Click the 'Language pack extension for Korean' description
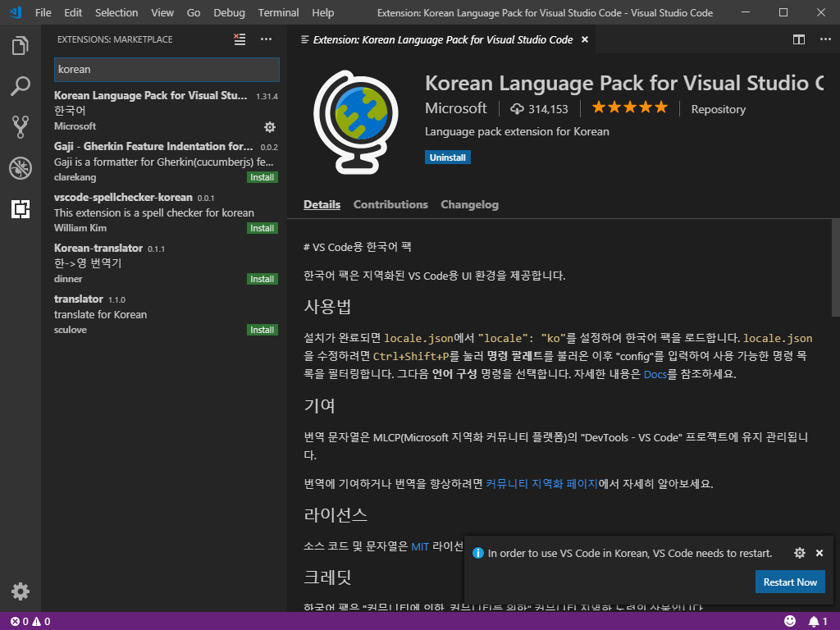 click(517, 132)
